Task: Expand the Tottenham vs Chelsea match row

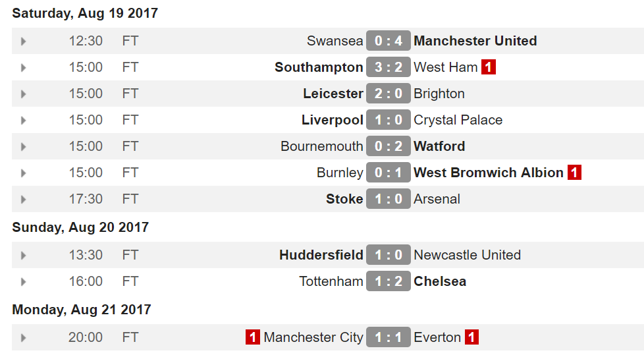Action: 24,282
